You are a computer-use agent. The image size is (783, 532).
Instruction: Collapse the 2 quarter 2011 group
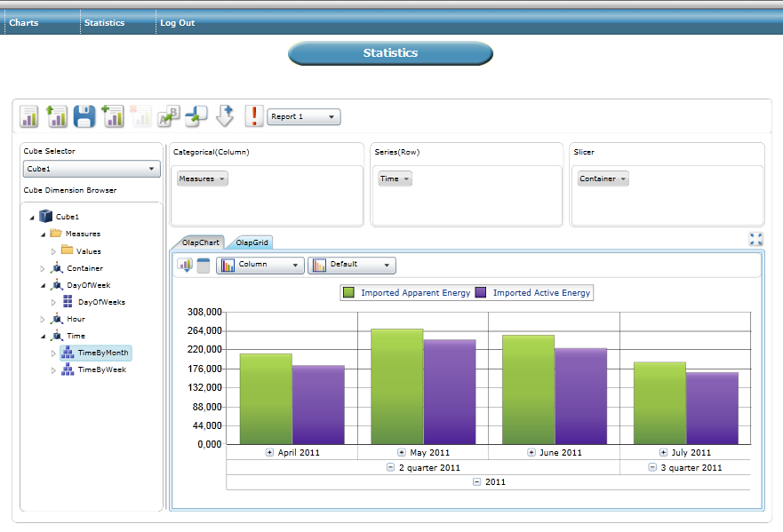(x=391, y=467)
